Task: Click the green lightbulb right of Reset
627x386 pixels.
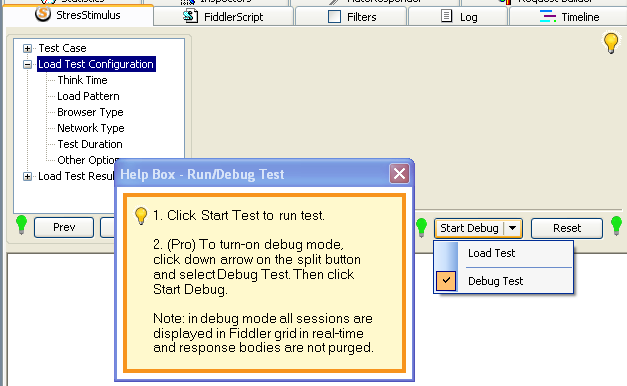Action: pos(617,225)
